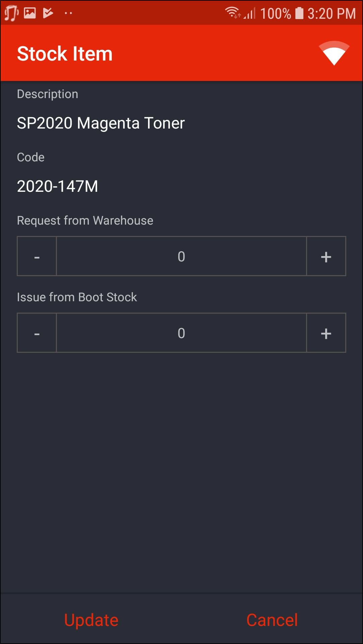Tap the status bar Wi-Fi signal icon
The image size is (363, 644).
[232, 13]
